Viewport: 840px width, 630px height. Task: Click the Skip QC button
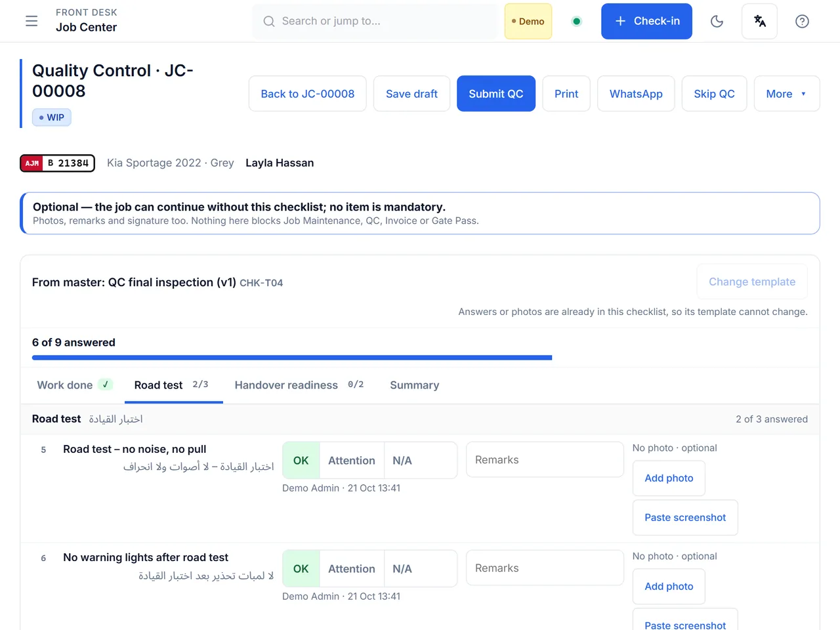coord(714,94)
